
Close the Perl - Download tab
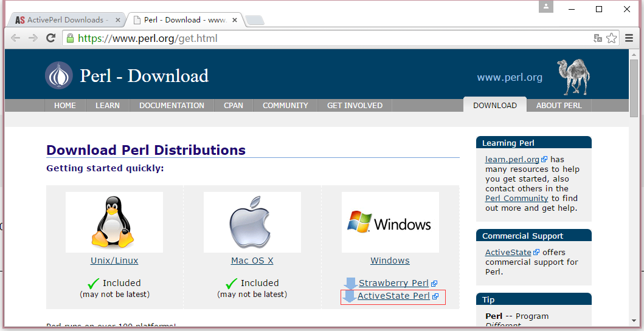point(235,19)
